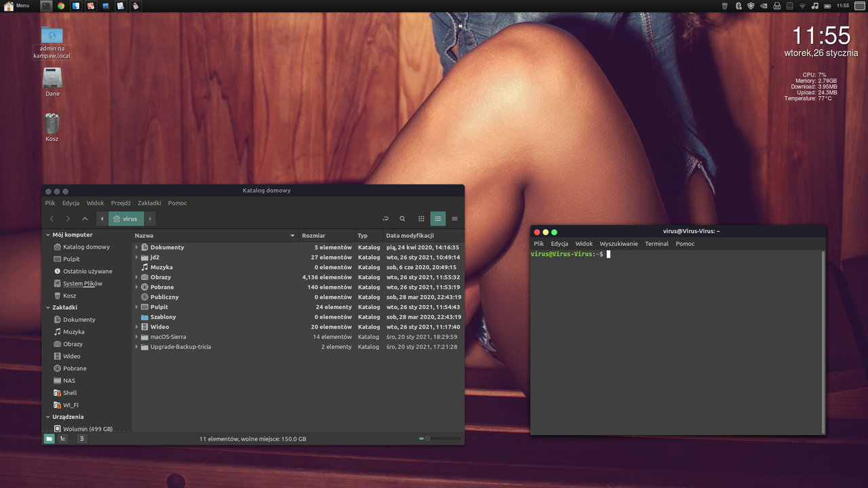Collapse the Urządzenia sidebar section
Image resolution: width=868 pixels, height=488 pixels.
click(x=47, y=417)
